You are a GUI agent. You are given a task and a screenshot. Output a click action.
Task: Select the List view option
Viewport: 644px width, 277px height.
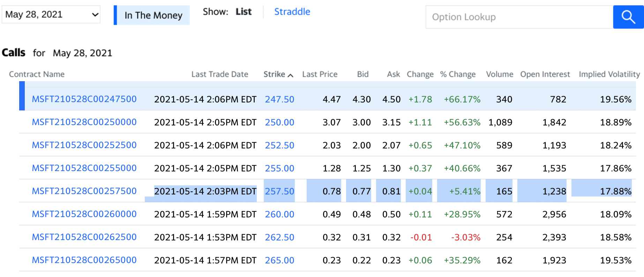pos(244,11)
